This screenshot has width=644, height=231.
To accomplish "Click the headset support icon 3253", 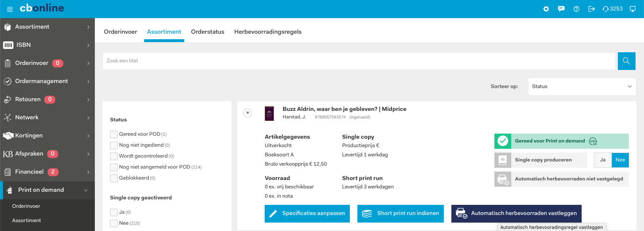I will pyautogui.click(x=612, y=9).
